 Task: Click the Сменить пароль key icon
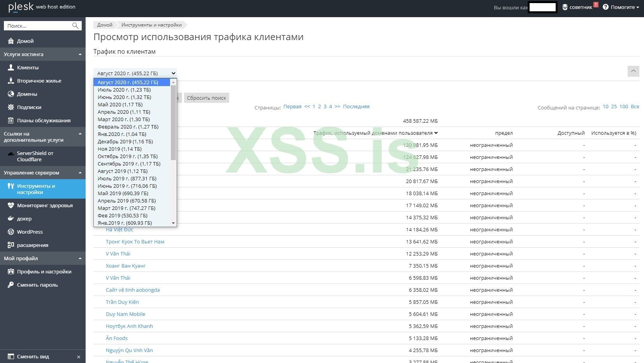point(11,285)
